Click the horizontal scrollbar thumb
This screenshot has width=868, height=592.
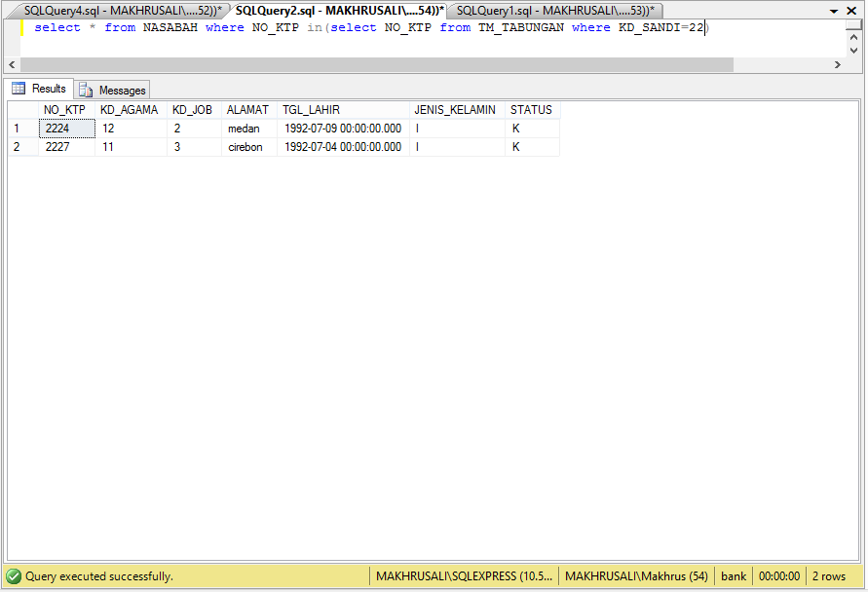click(377, 64)
